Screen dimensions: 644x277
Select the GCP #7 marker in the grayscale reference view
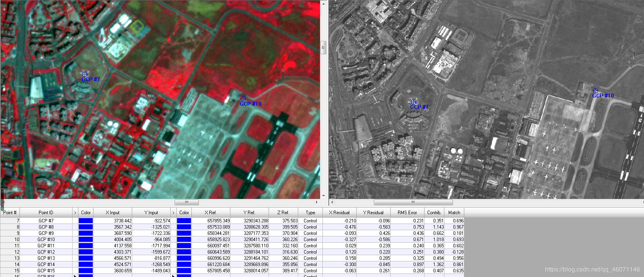[414, 102]
